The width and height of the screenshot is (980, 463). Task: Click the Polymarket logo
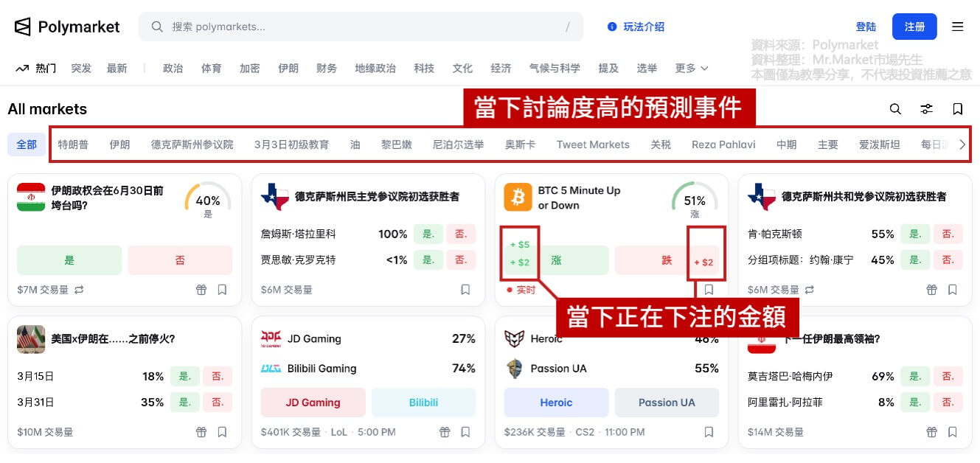pyautogui.click(x=67, y=27)
